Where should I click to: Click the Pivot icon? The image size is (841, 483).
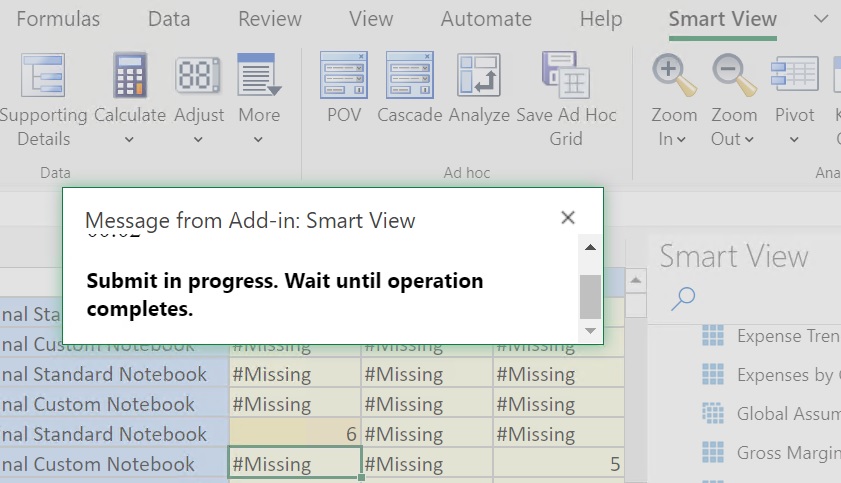coord(794,75)
